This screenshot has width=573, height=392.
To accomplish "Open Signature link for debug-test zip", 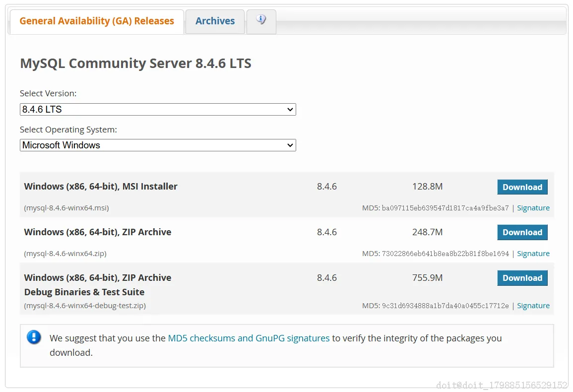I will (x=533, y=306).
